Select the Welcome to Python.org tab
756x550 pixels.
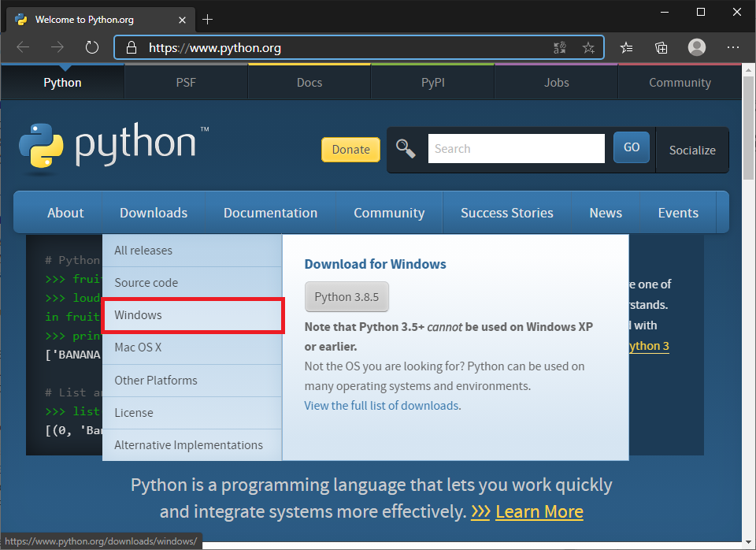click(x=100, y=19)
